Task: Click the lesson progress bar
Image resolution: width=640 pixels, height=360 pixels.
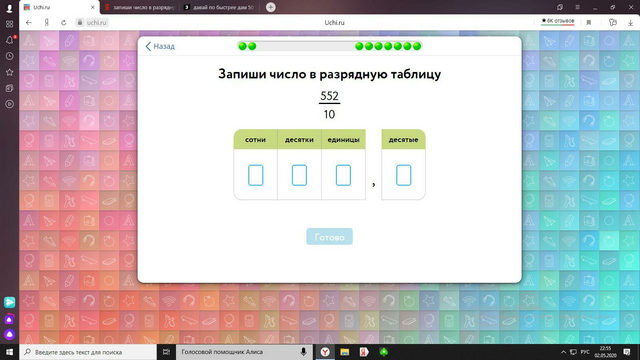Action: tap(329, 46)
